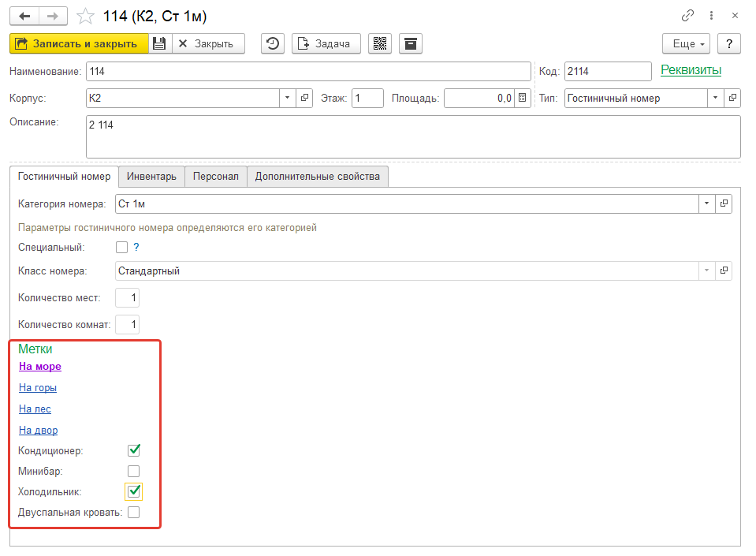Click the На горы tag link
Screen dimensions: 756x556
pyautogui.click(x=38, y=388)
